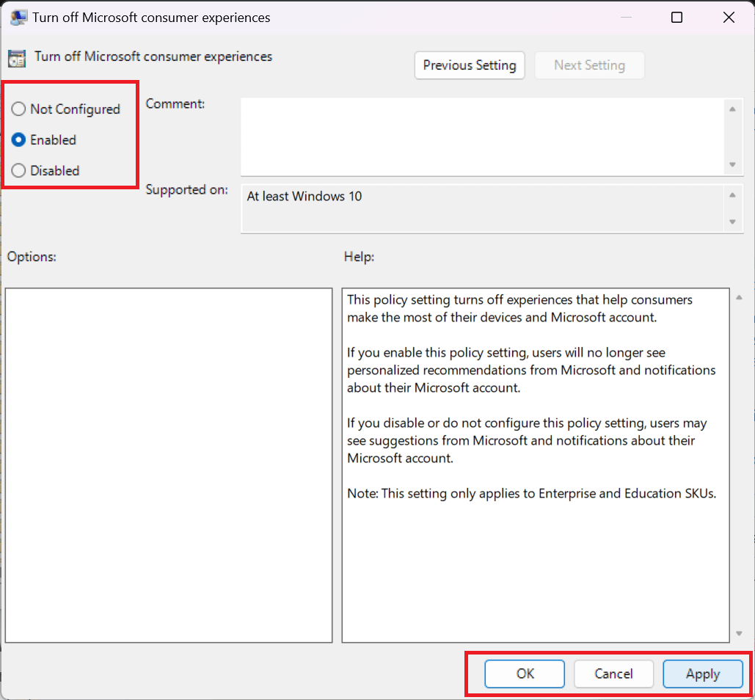Click the OK button
755x700 pixels.
click(524, 674)
